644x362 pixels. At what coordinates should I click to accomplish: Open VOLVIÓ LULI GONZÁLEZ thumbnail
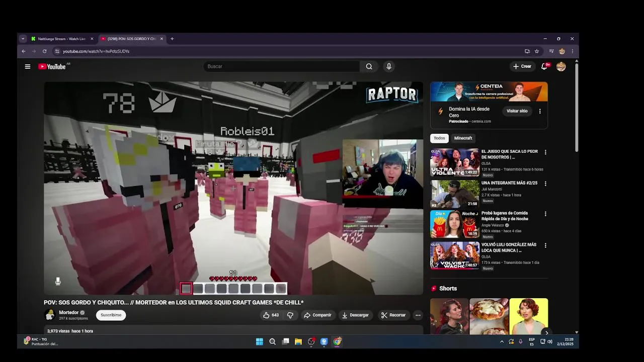click(x=455, y=255)
